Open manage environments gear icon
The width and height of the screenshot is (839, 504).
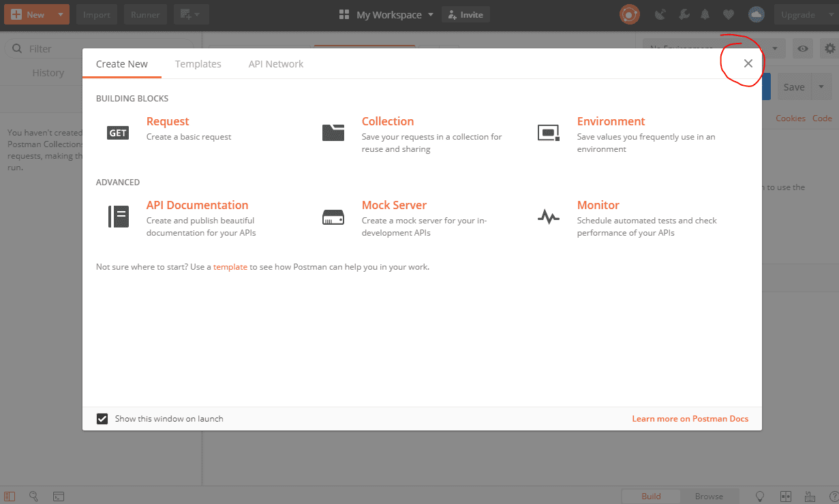[x=829, y=48]
